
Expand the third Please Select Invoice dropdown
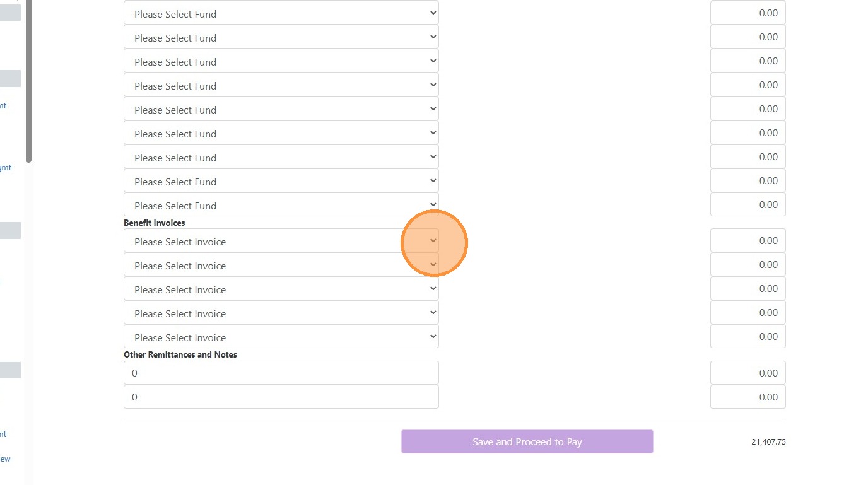tap(281, 289)
